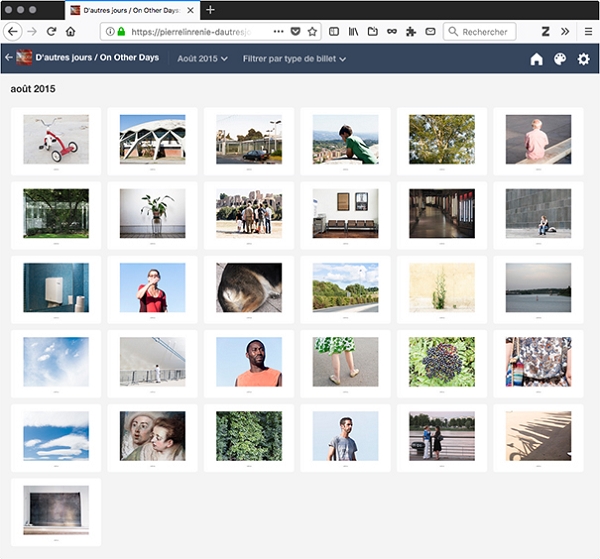
Task: Open the settings gear icon
Action: 583,59
